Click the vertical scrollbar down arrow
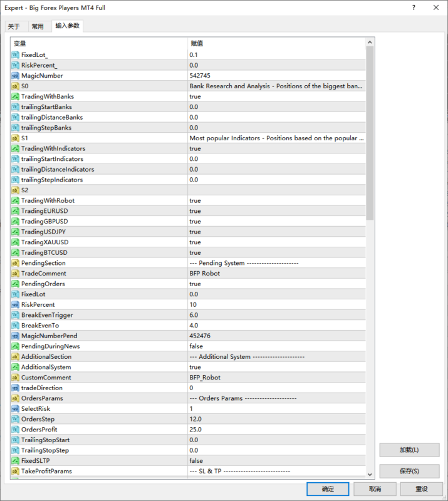This screenshot has height=501, width=448. point(370,474)
